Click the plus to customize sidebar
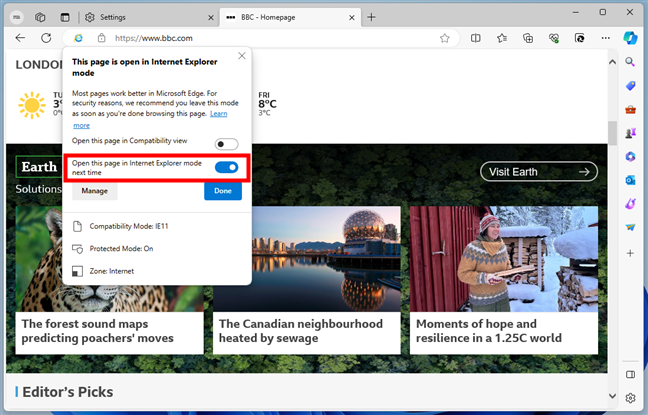Viewport: 648px width, 415px height. 630,253
